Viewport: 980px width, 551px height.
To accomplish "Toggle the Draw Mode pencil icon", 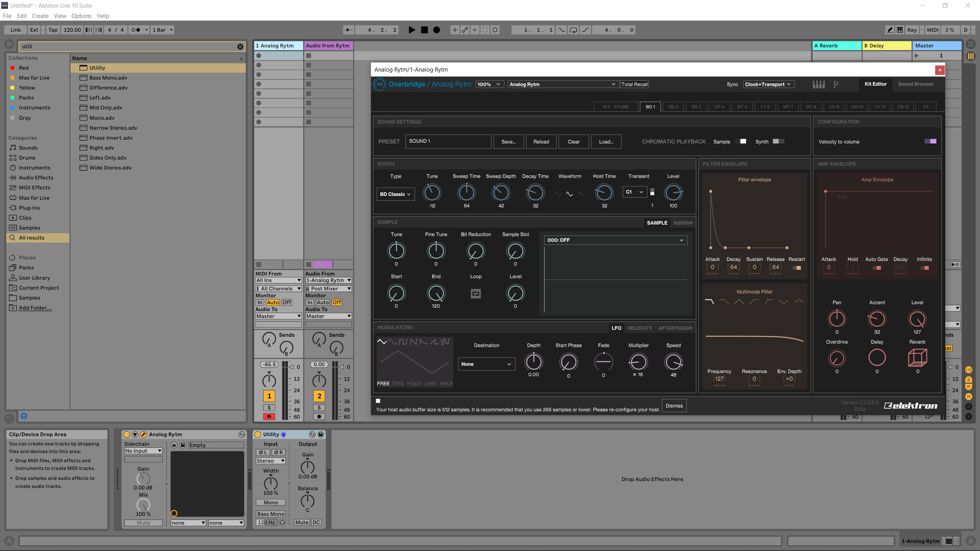I will 890,30.
